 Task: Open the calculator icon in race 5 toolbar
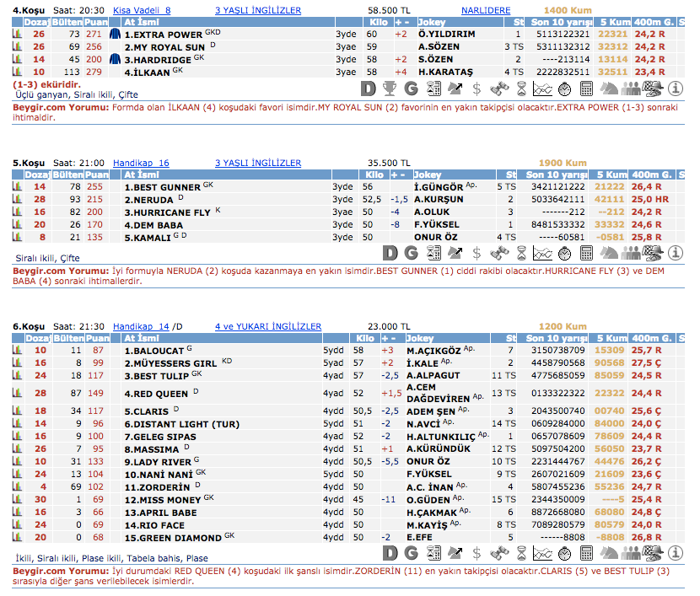click(587, 252)
